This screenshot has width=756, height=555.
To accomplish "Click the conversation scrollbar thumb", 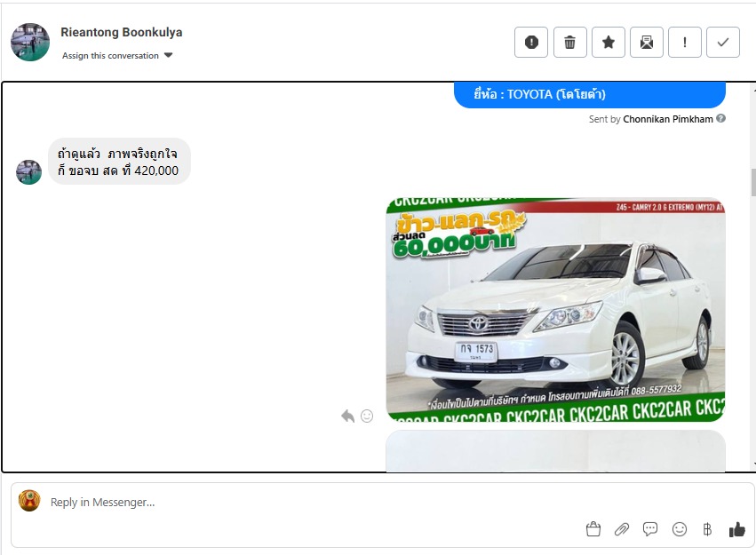I will pyautogui.click(x=753, y=183).
